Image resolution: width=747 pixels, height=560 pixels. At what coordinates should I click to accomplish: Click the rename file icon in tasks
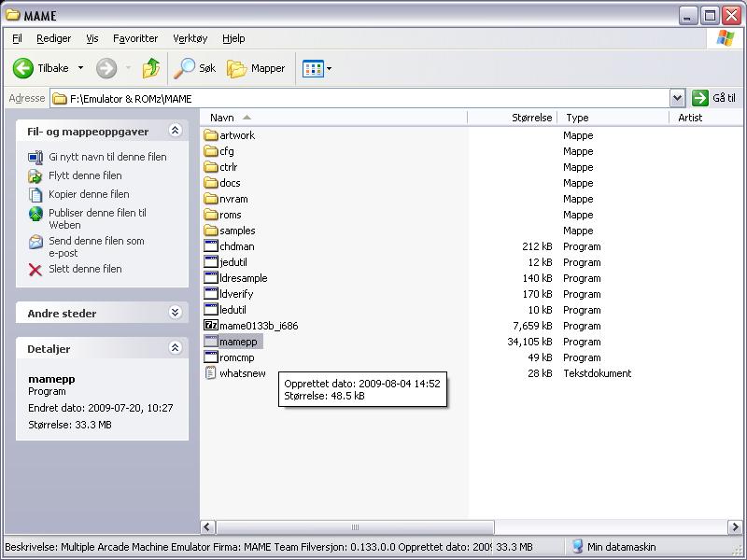(x=35, y=157)
